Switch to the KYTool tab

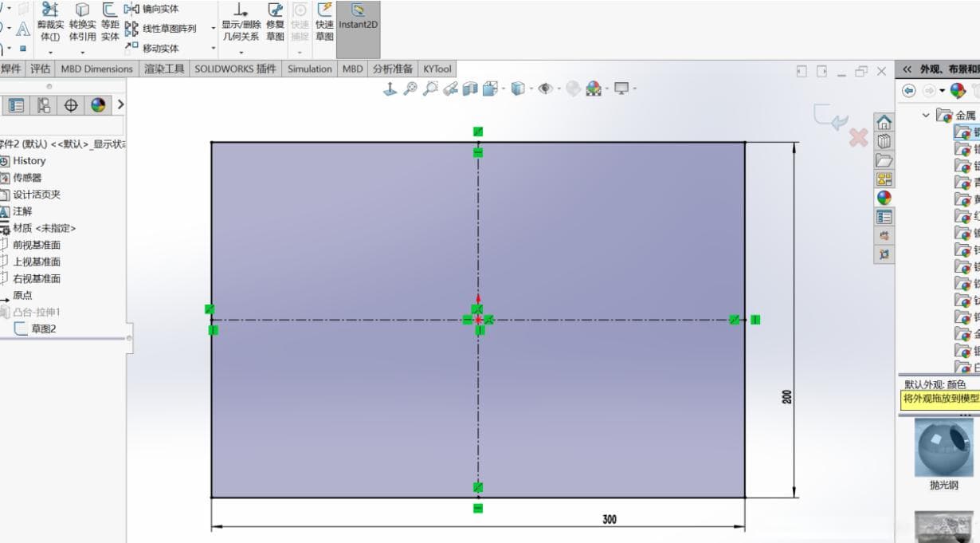(437, 69)
